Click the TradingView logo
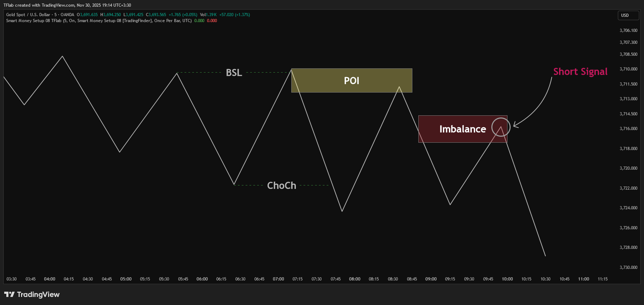 32,294
